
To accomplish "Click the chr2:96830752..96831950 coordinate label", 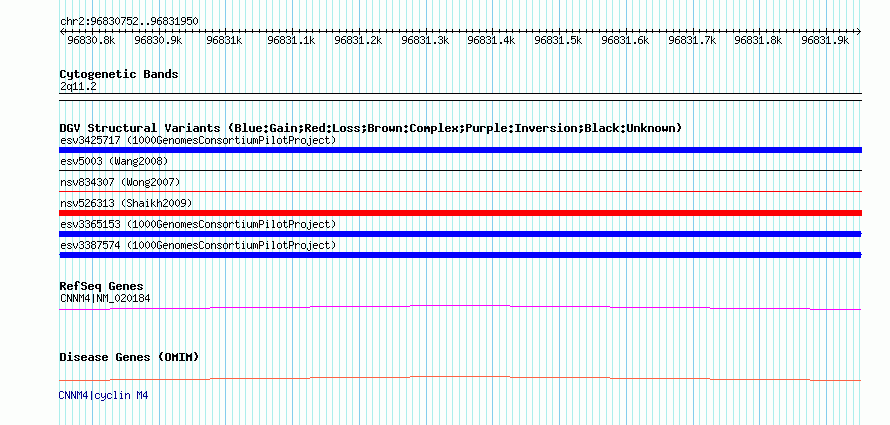I will (129, 21).
